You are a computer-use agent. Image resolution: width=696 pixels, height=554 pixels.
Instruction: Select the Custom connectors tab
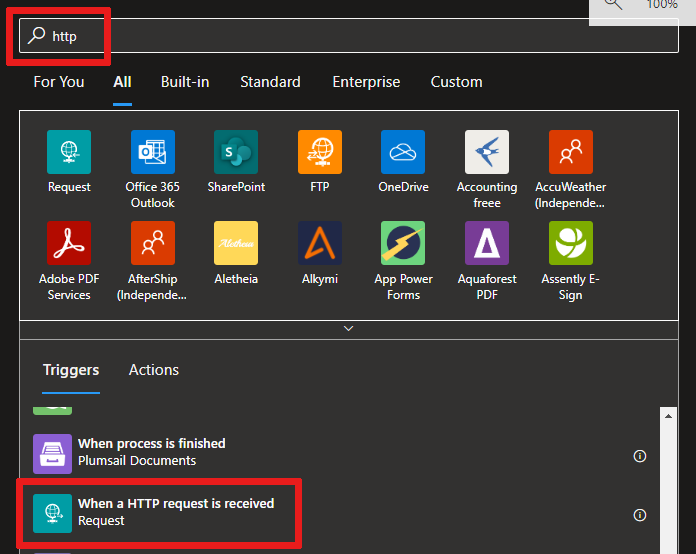456,82
